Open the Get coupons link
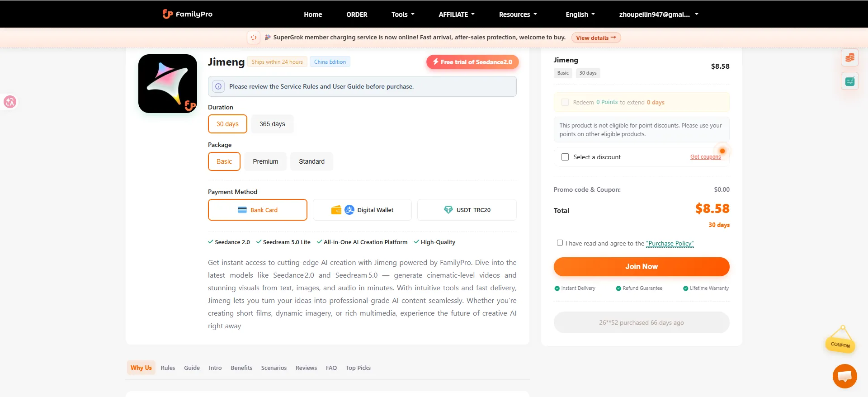This screenshot has width=868, height=397. (705, 157)
